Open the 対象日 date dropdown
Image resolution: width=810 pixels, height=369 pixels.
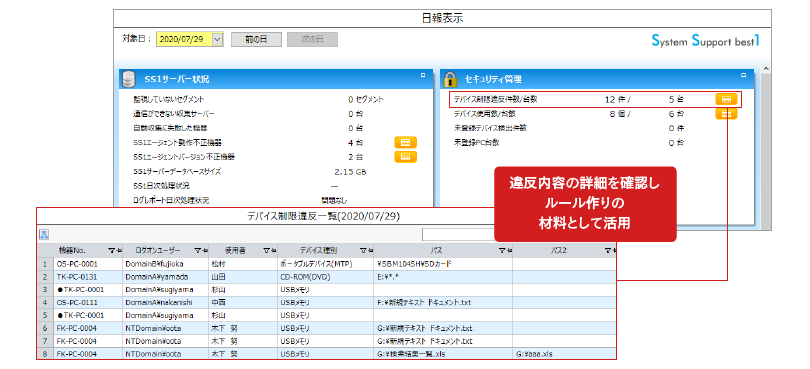coord(217,39)
